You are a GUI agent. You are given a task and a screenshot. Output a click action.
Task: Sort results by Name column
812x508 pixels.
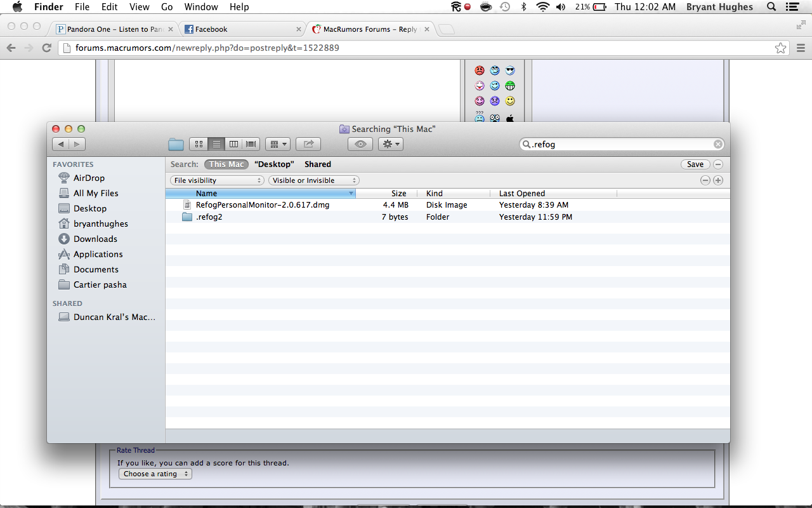point(261,193)
